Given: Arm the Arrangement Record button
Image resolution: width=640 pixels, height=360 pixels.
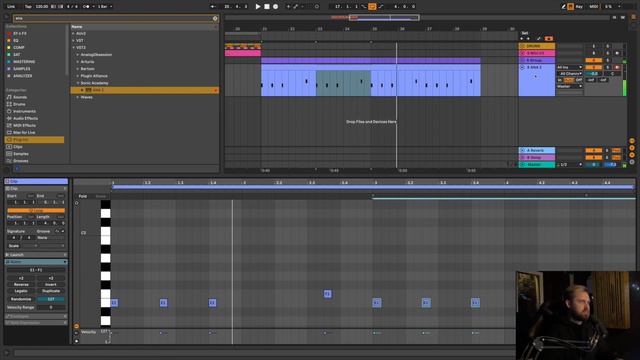Looking at the screenshot, I should tap(276, 7).
